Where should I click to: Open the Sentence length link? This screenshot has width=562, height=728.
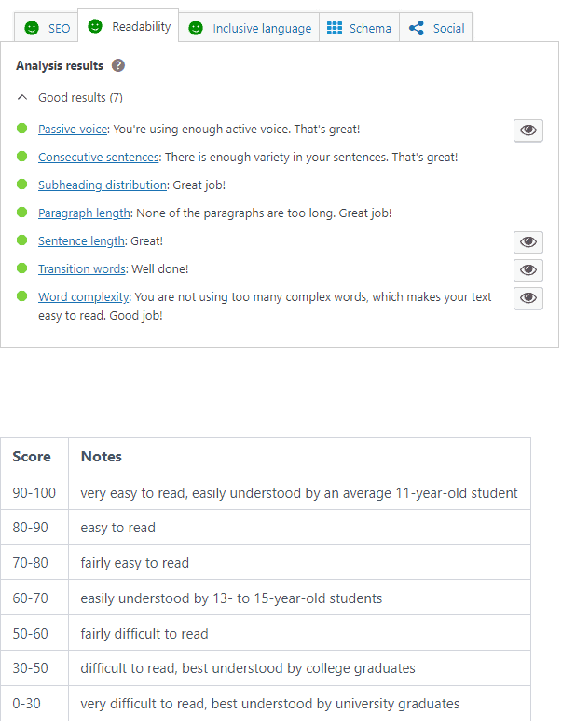81,241
